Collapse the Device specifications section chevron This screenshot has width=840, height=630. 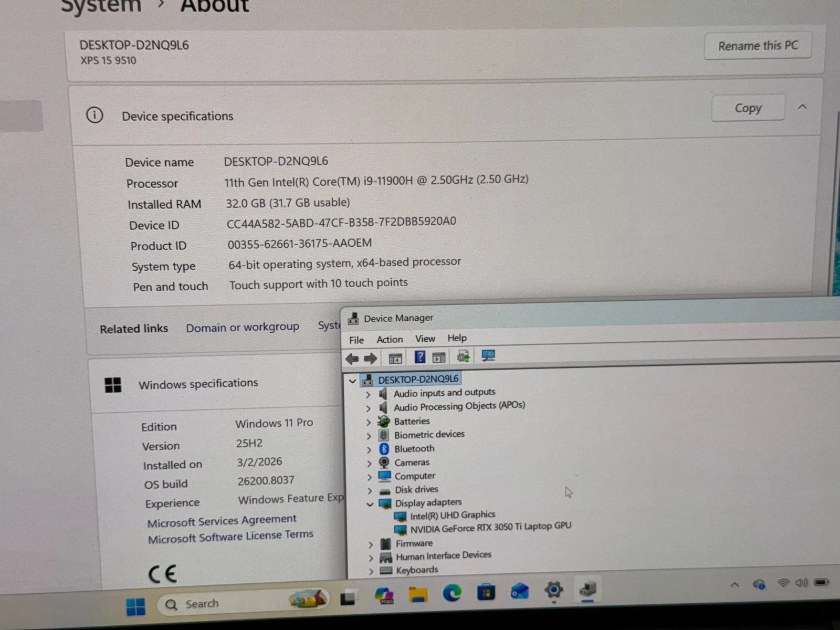(x=802, y=107)
